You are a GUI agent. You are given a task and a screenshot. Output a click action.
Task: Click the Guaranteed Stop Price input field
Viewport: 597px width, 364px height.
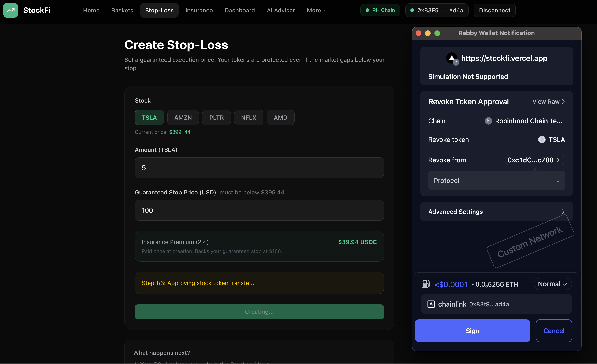coord(259,210)
